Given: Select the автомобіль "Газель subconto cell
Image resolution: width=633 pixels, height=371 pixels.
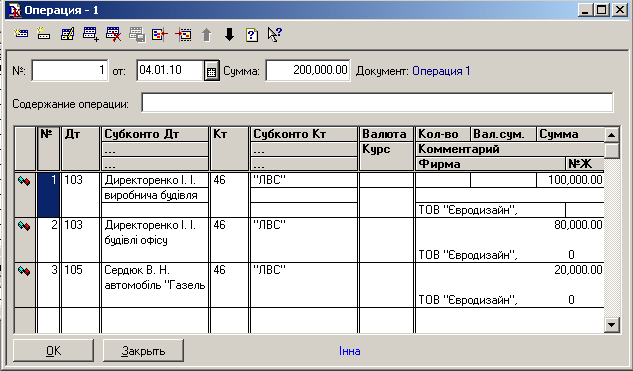Looking at the screenshot, I should point(155,285).
